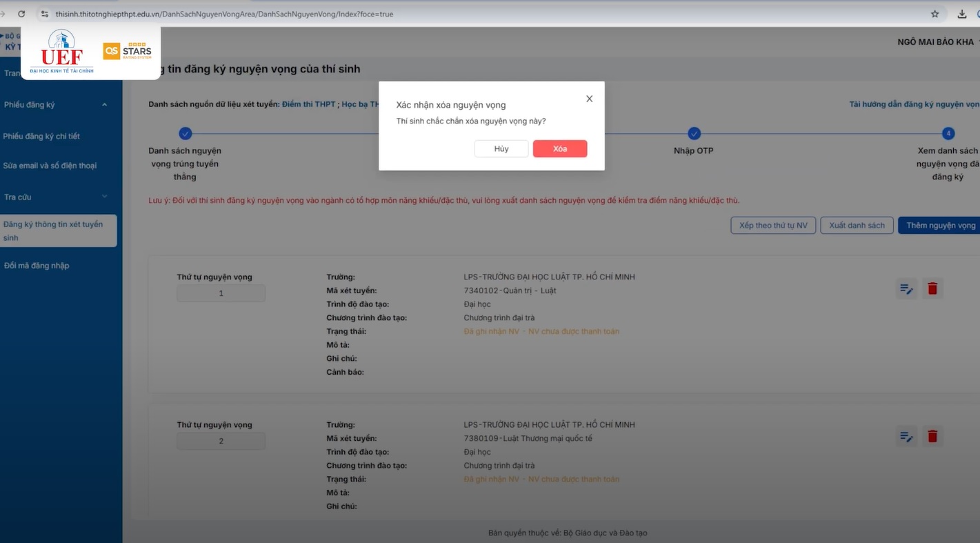980x543 pixels.
Task: Click step 4 circle in progress stepper
Action: point(948,133)
